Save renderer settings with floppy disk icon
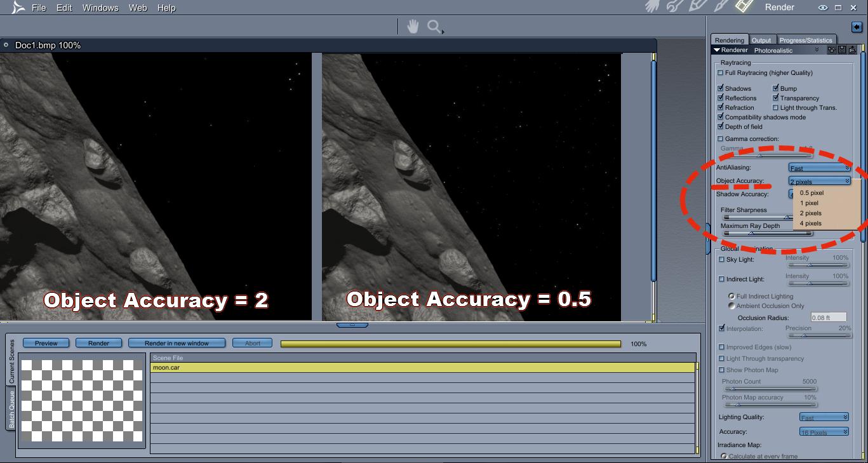Image resolution: width=868 pixels, height=463 pixels. pos(842,50)
